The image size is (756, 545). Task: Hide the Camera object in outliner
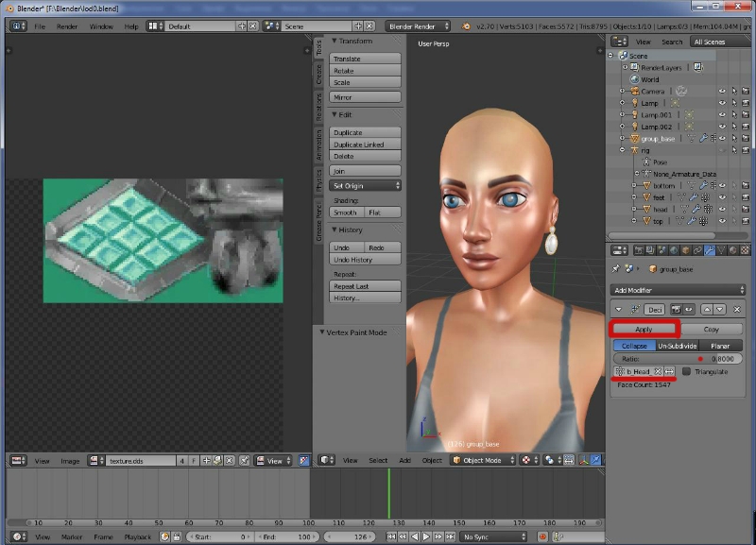pos(722,91)
